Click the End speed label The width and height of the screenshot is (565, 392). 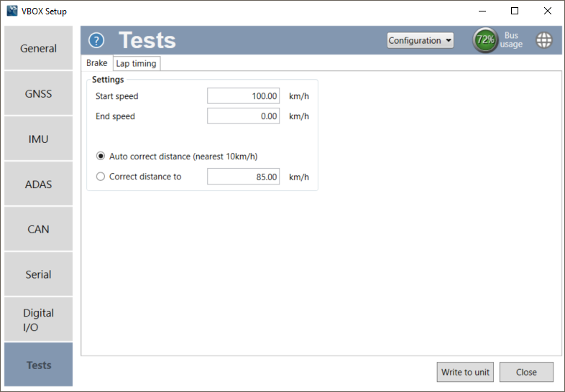point(115,116)
